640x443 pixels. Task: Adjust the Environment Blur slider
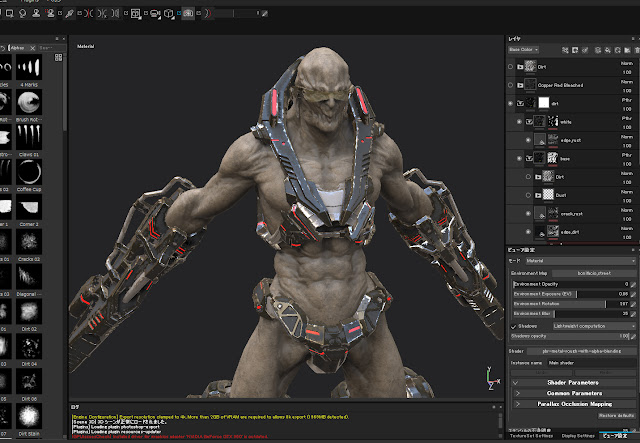(x=571, y=314)
